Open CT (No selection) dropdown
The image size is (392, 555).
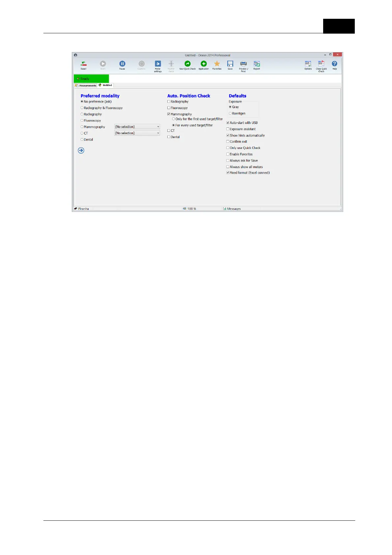137,133
